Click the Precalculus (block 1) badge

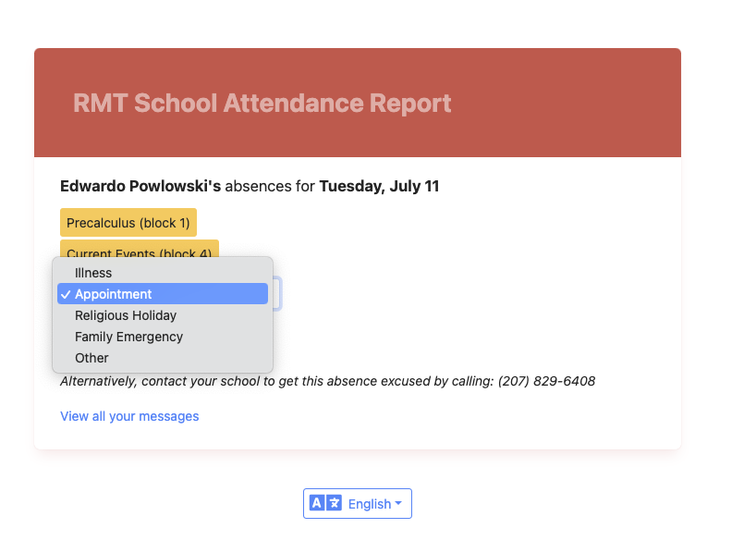click(x=128, y=222)
